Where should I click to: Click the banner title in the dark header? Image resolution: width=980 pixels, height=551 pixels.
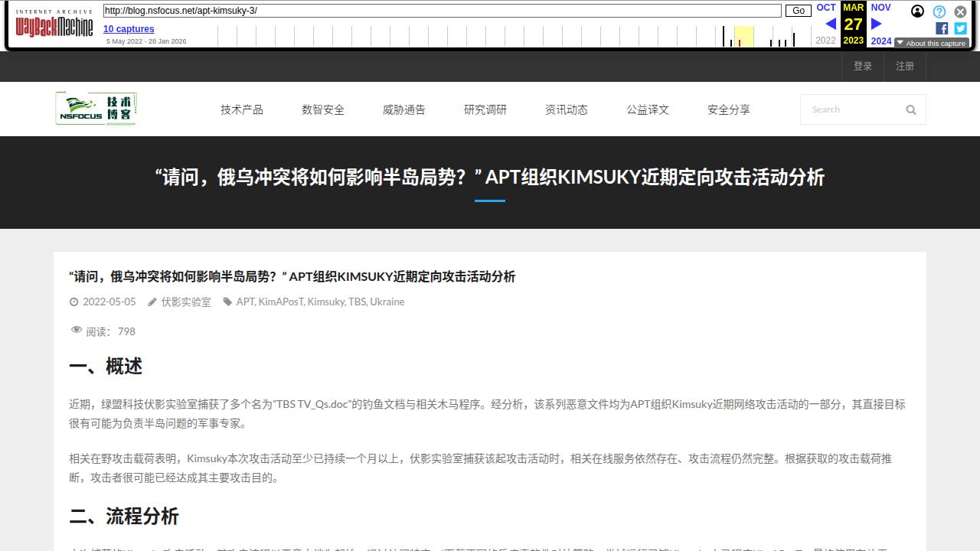[x=490, y=178]
